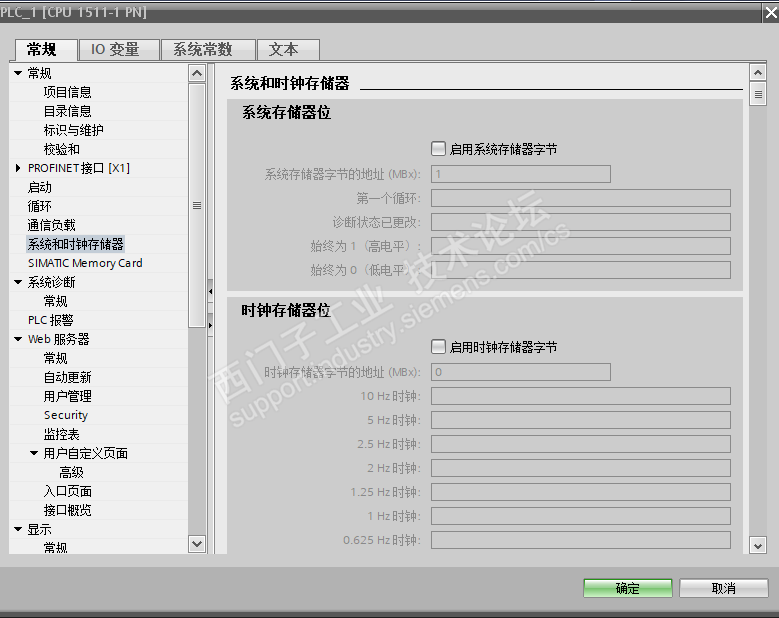This screenshot has width=779, height=618.
Task: Enable 启用时钟存储器字节 checkbox
Action: coord(438,346)
